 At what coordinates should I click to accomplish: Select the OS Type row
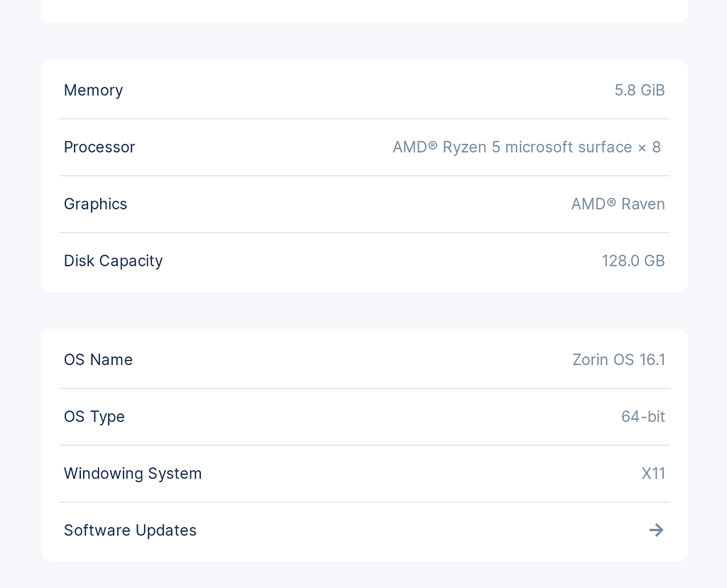[x=363, y=417]
